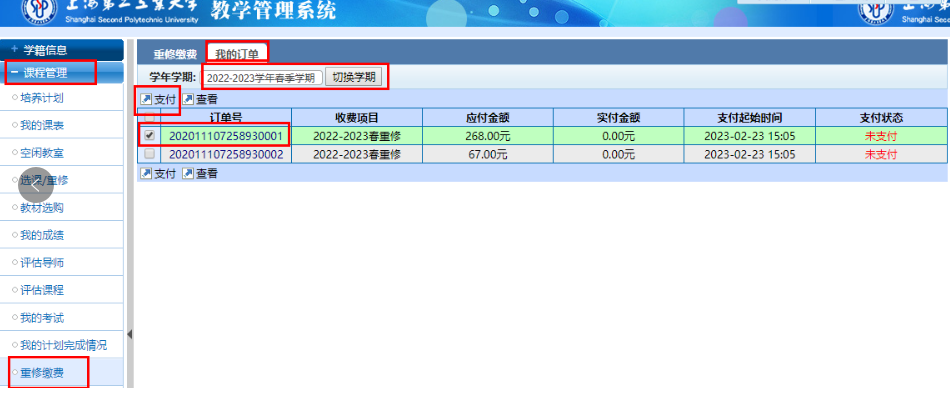
Task: Open 我的课表 in the sidebar
Action: (42, 125)
